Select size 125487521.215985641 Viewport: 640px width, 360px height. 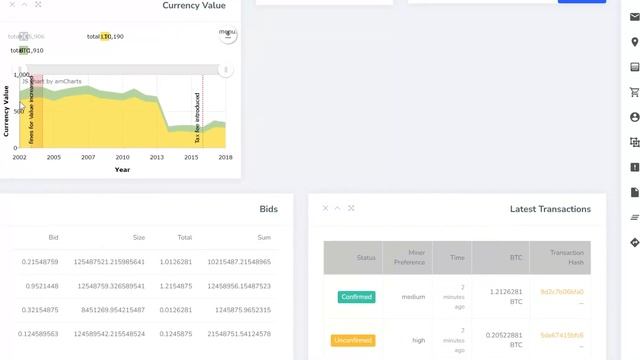click(x=109, y=262)
